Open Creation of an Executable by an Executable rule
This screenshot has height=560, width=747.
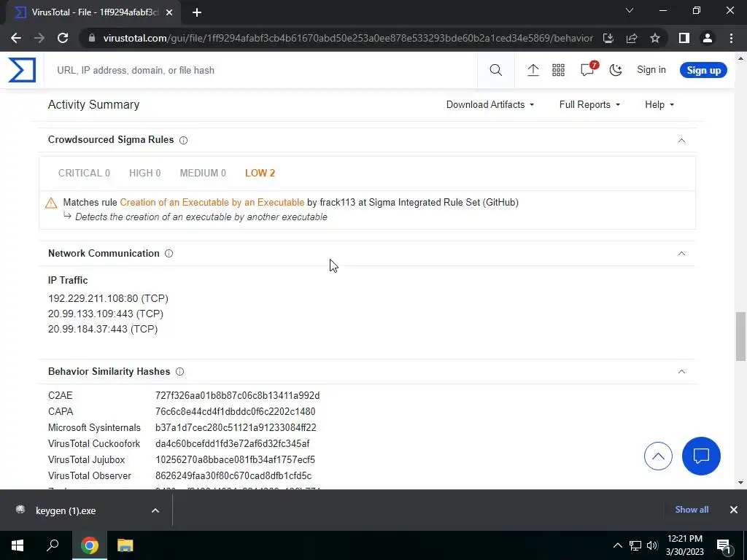point(212,203)
